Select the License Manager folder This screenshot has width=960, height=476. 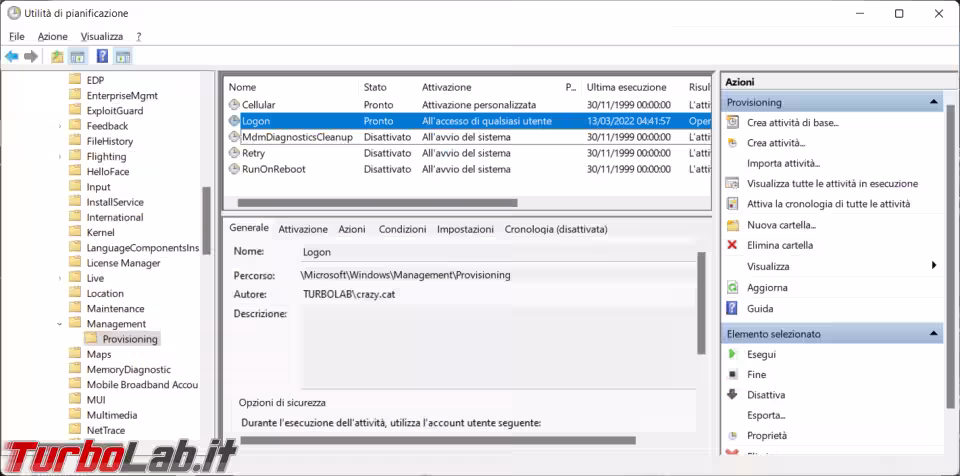123,263
